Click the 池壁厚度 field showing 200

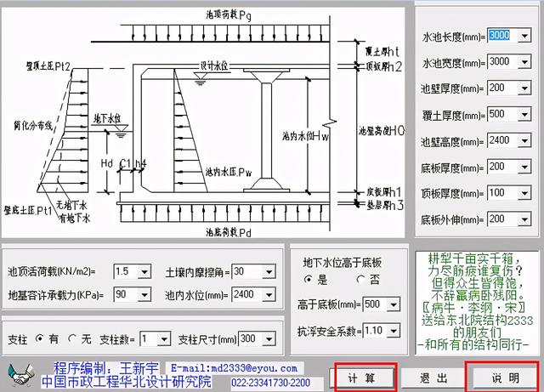(502, 88)
